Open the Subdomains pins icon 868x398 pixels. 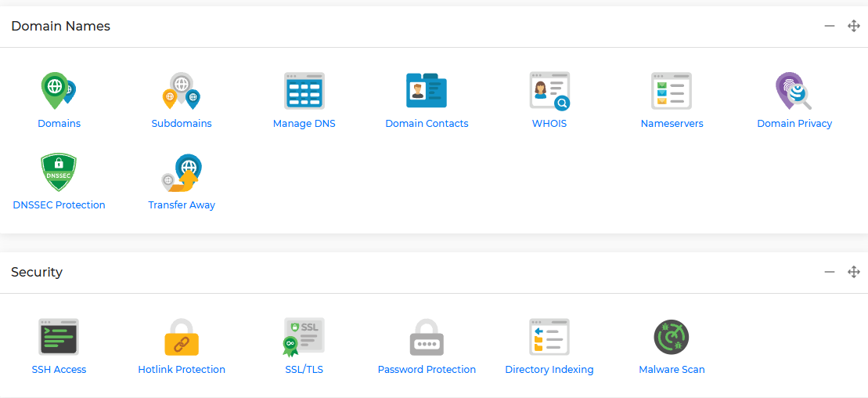coord(181,91)
